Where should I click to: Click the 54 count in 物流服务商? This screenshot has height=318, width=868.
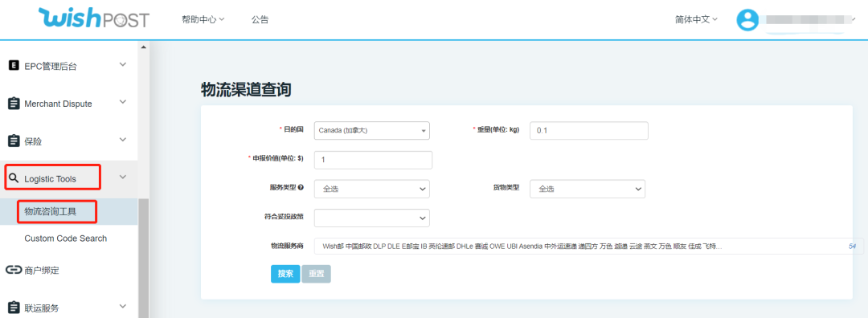click(852, 246)
